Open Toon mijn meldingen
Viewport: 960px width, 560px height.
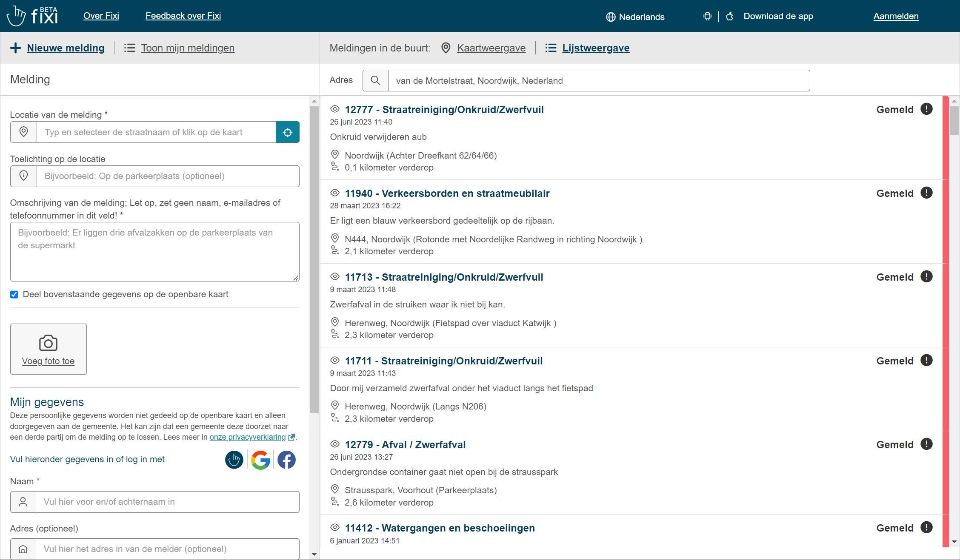[x=188, y=48]
